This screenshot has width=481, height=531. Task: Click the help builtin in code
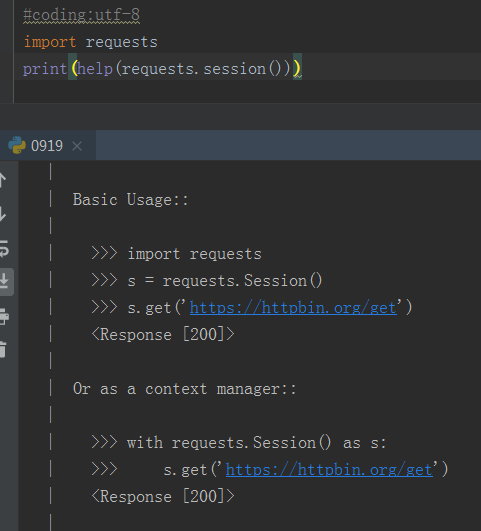pos(95,69)
